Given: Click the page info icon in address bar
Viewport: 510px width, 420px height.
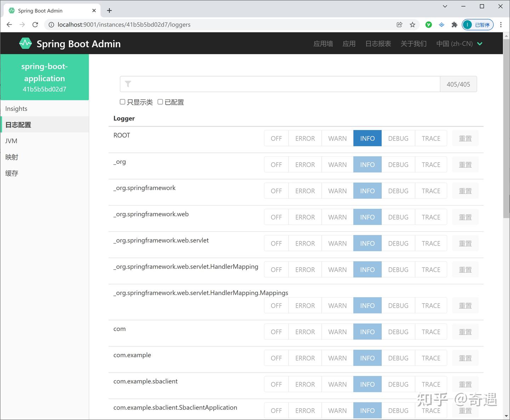Looking at the screenshot, I should (51, 24).
